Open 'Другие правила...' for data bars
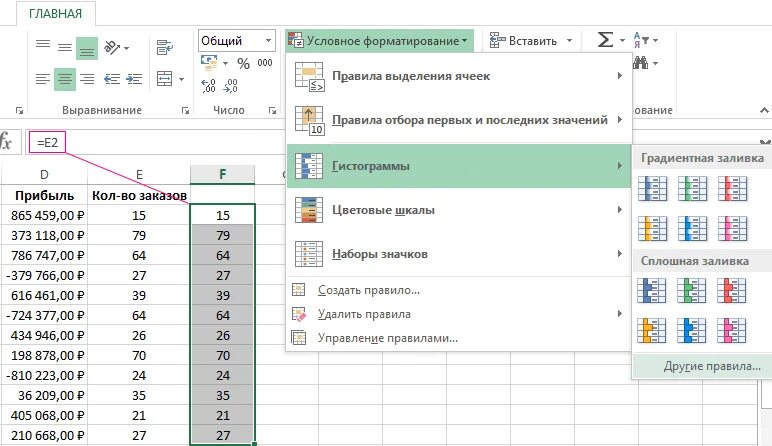This screenshot has width=772, height=446. (703, 366)
